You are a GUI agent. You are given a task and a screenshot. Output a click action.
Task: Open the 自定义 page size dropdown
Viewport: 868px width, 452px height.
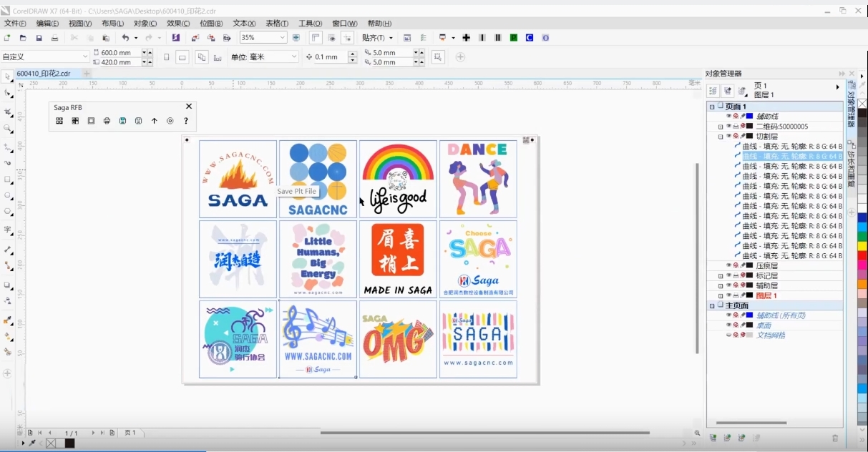coord(85,56)
